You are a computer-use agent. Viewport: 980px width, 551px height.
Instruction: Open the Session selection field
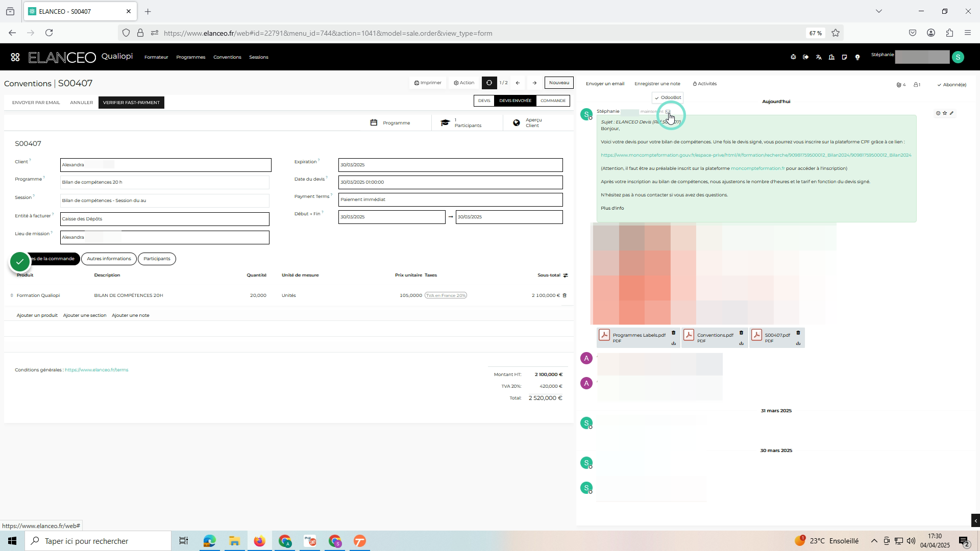164,201
